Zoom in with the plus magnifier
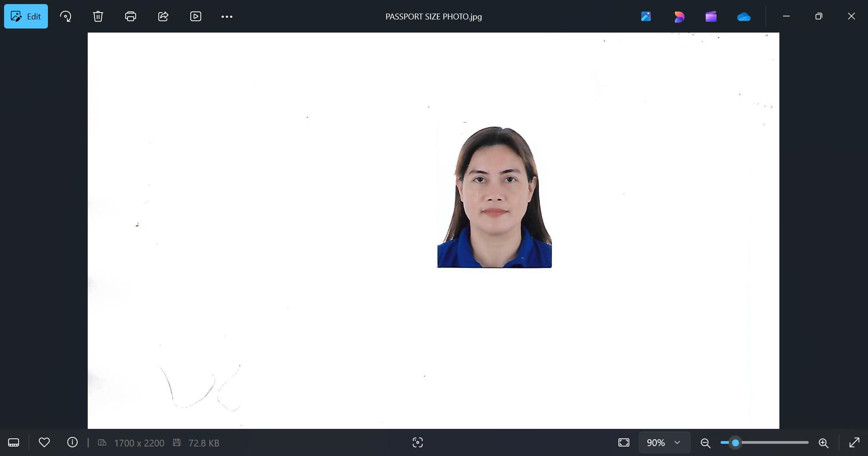Screen dimensions: 868x456 [x=824, y=443]
